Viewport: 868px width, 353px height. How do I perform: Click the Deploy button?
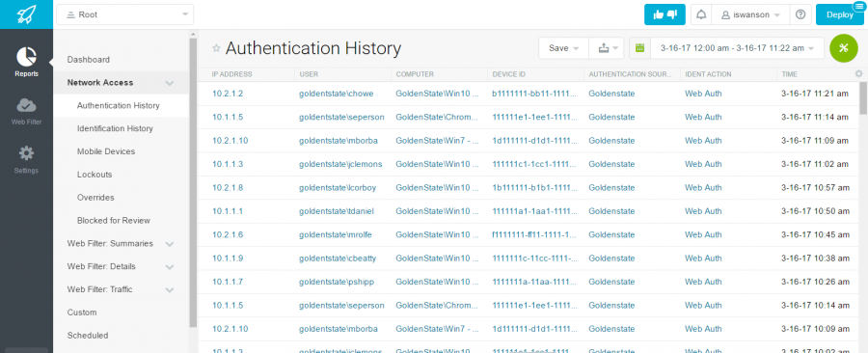(x=839, y=14)
